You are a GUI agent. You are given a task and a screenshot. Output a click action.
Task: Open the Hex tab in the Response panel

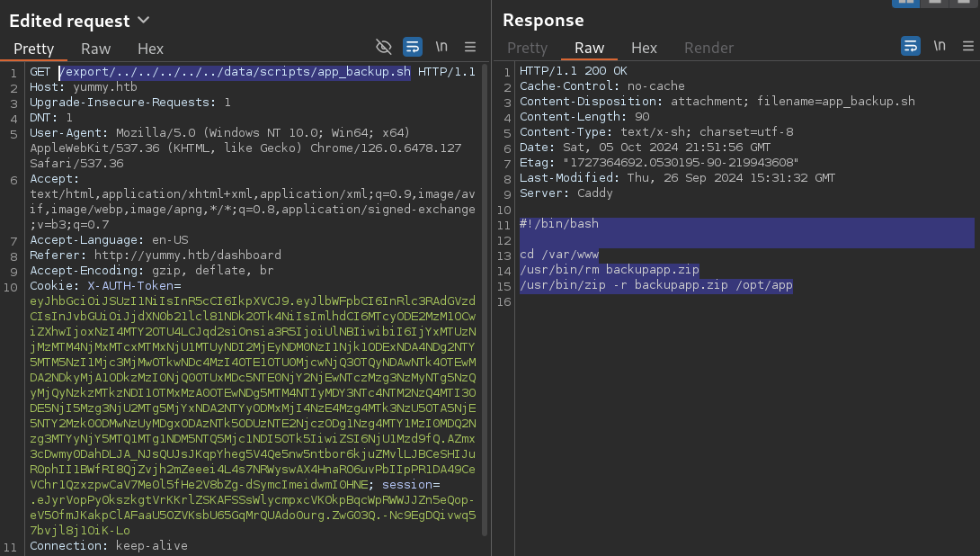644,49
